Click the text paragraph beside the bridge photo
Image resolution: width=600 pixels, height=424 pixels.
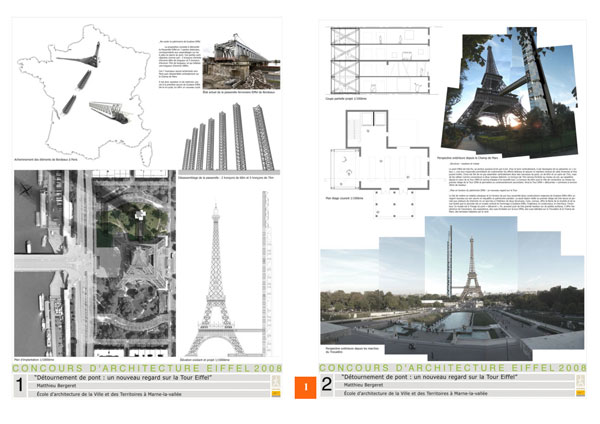(179, 64)
